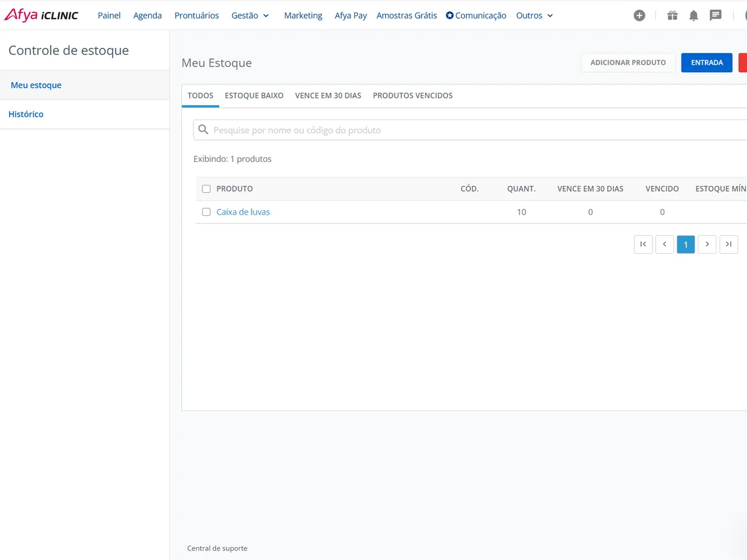This screenshot has height=560, width=747.
Task: Click the search magnifier icon
Action: (x=203, y=130)
